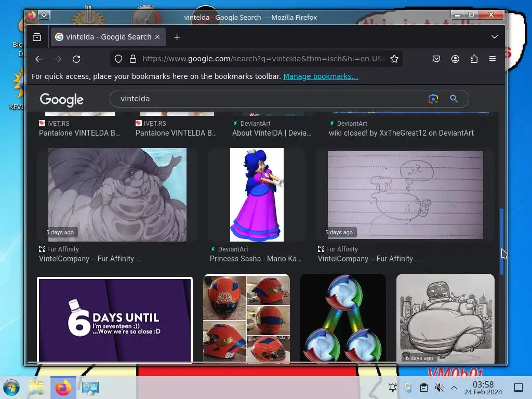Click show desktop button in taskbar
The width and height of the screenshot is (532, 399).
pos(518,388)
